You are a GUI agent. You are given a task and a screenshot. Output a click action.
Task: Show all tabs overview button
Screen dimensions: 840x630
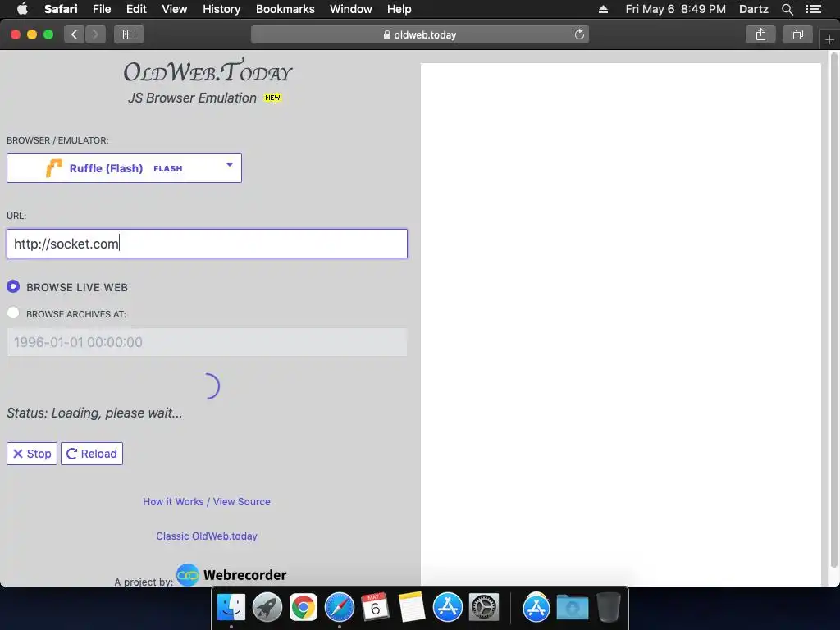coord(797,34)
